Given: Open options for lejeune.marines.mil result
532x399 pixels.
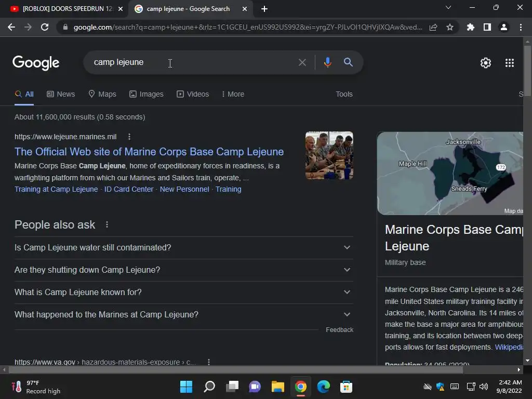Looking at the screenshot, I should (x=129, y=137).
